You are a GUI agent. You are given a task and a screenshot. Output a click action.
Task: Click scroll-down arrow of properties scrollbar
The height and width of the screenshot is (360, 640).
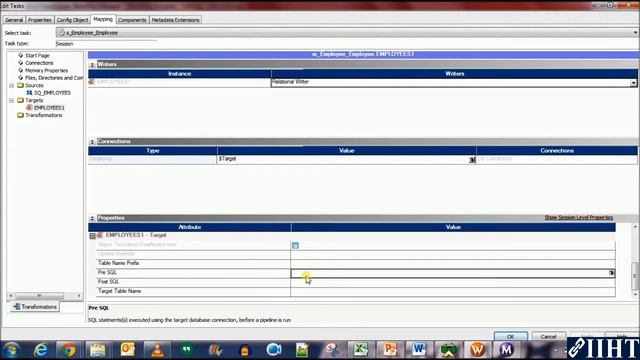(635, 294)
